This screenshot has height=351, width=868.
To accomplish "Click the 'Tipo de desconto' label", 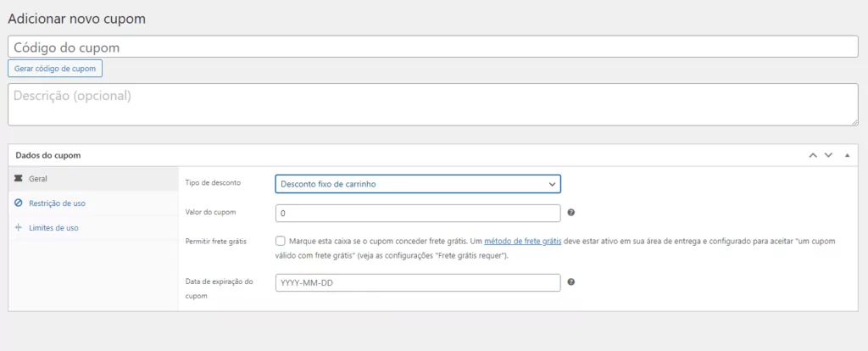I will pos(213,182).
